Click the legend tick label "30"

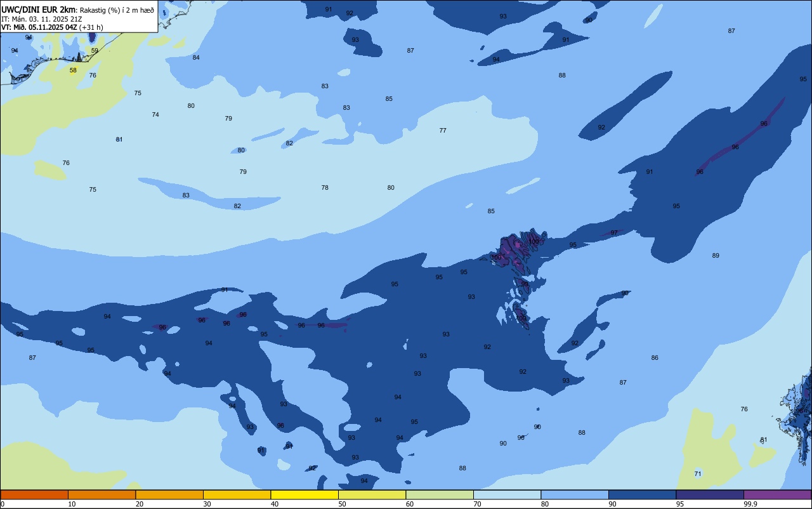(207, 504)
